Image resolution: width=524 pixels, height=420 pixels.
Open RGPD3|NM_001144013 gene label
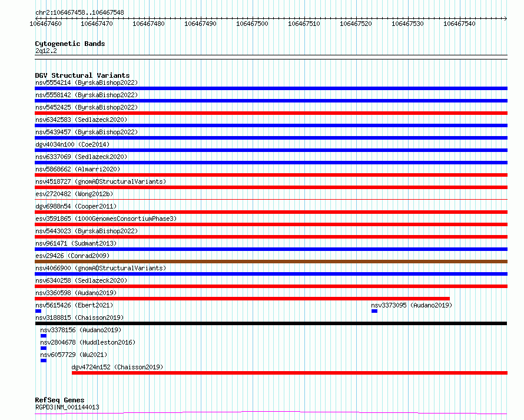click(67, 407)
